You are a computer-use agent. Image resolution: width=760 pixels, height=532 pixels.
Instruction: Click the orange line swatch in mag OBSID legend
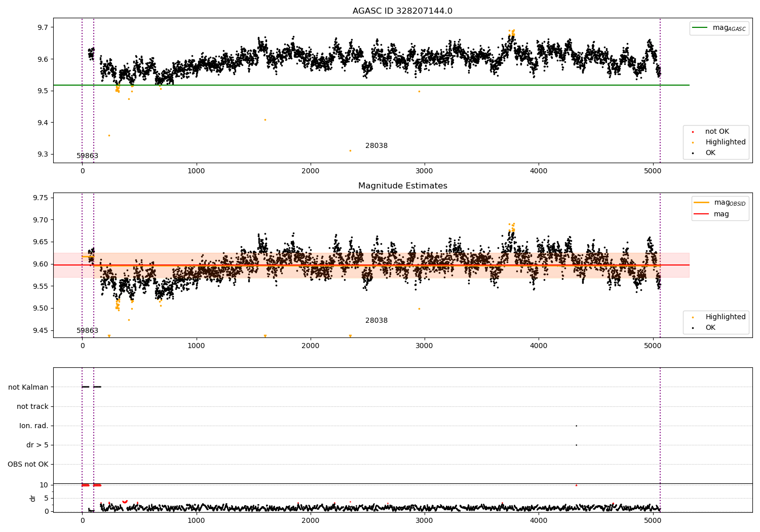point(702,203)
